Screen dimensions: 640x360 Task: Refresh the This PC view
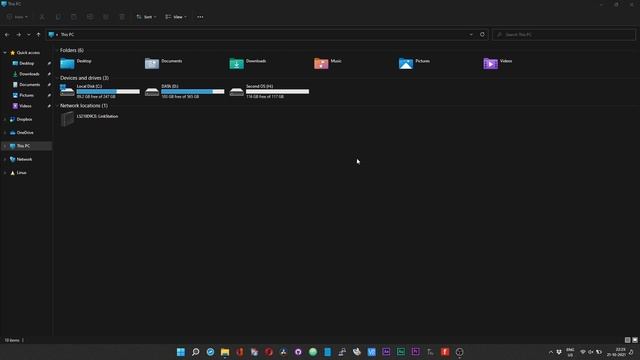482,35
